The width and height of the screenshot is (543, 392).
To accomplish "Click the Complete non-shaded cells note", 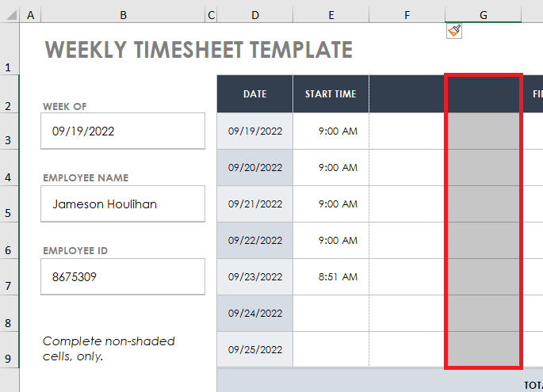I will (x=109, y=348).
